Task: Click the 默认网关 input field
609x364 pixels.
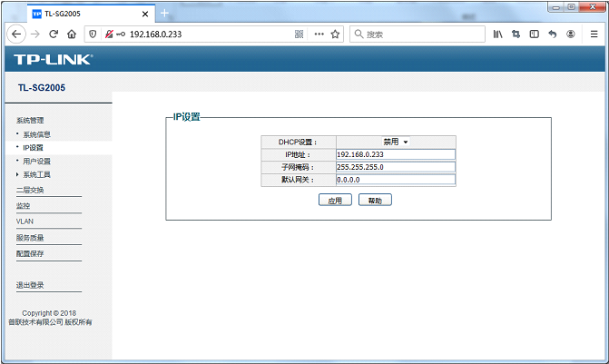Action: pos(395,180)
